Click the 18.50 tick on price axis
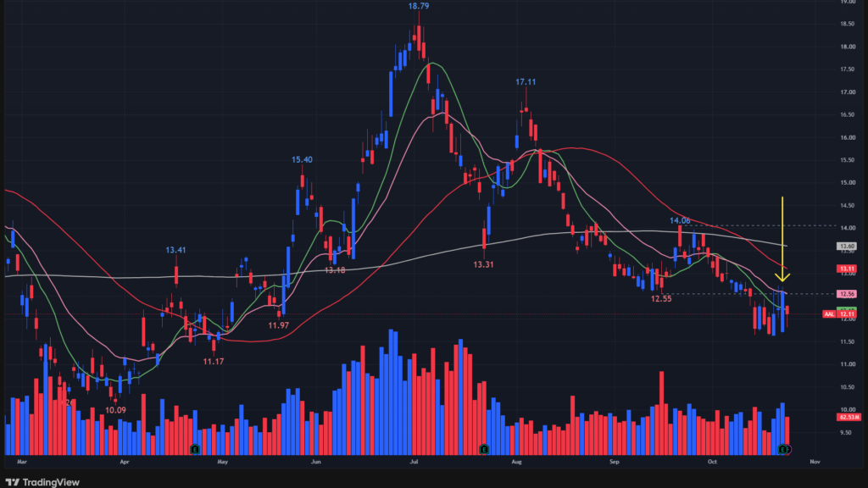 [x=847, y=24]
